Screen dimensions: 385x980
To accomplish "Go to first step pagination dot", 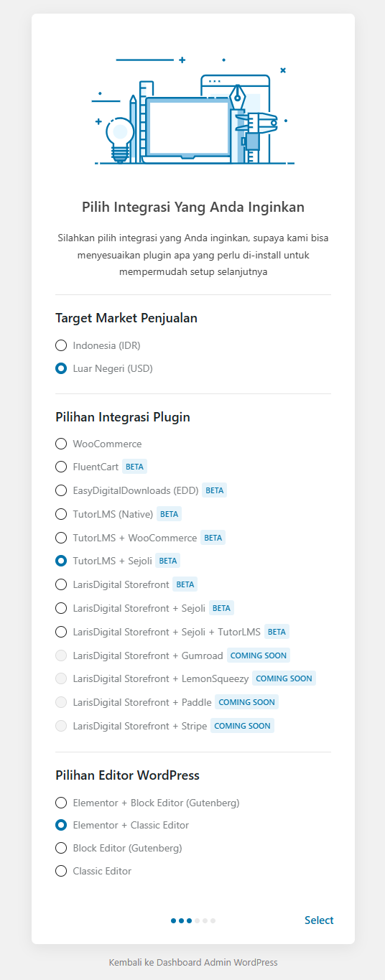I will [173, 920].
